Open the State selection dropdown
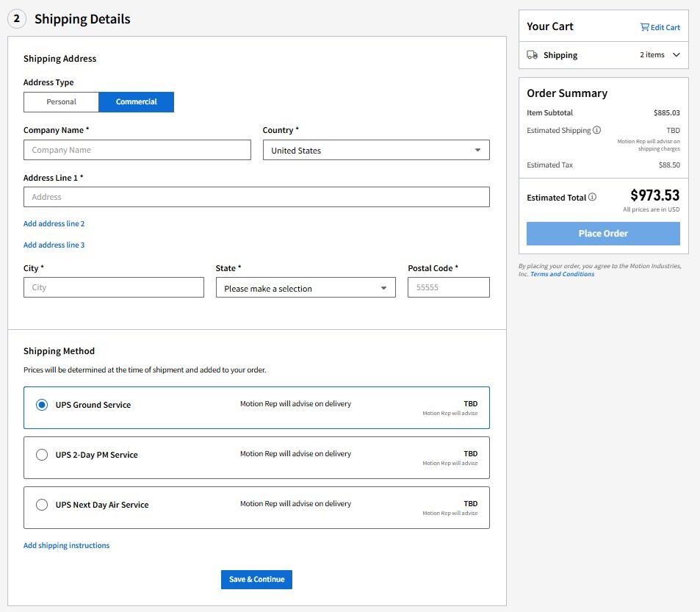The height and width of the screenshot is (612, 700). [x=306, y=288]
